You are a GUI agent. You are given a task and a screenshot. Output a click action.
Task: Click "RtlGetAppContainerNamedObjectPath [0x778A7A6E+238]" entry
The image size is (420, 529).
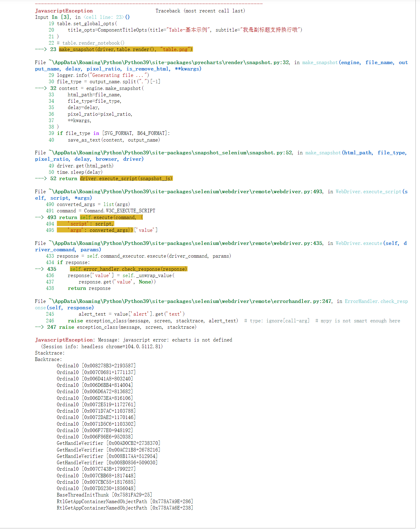pyautogui.click(x=125, y=508)
